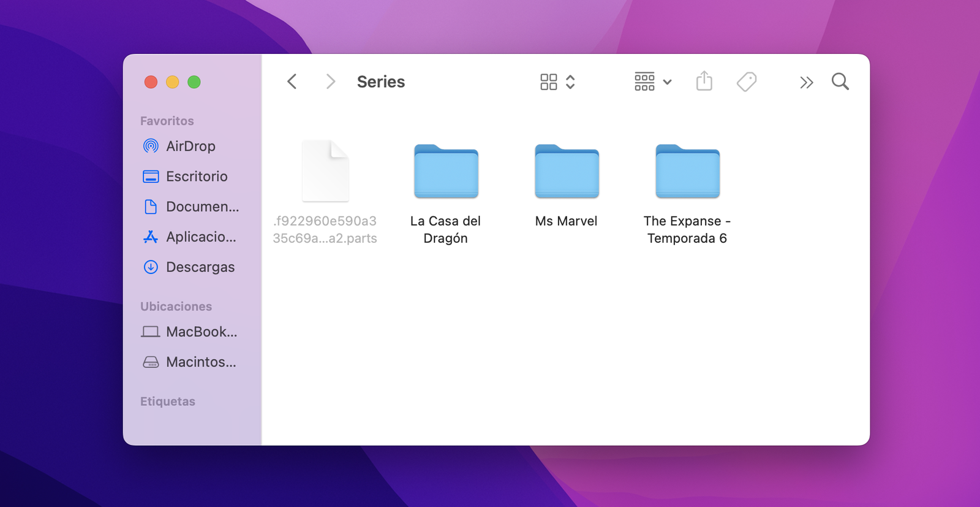Screen dimensions: 980x507
Task: Show more toolbar items double chevron
Action: (x=807, y=82)
